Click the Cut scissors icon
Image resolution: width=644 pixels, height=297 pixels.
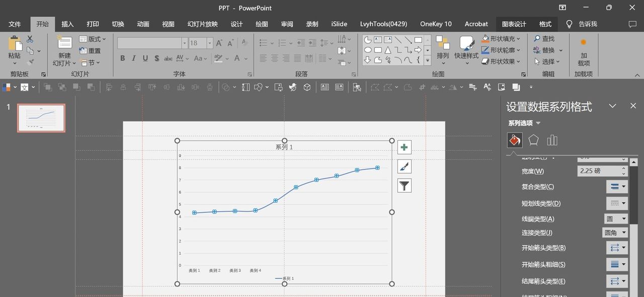click(30, 39)
